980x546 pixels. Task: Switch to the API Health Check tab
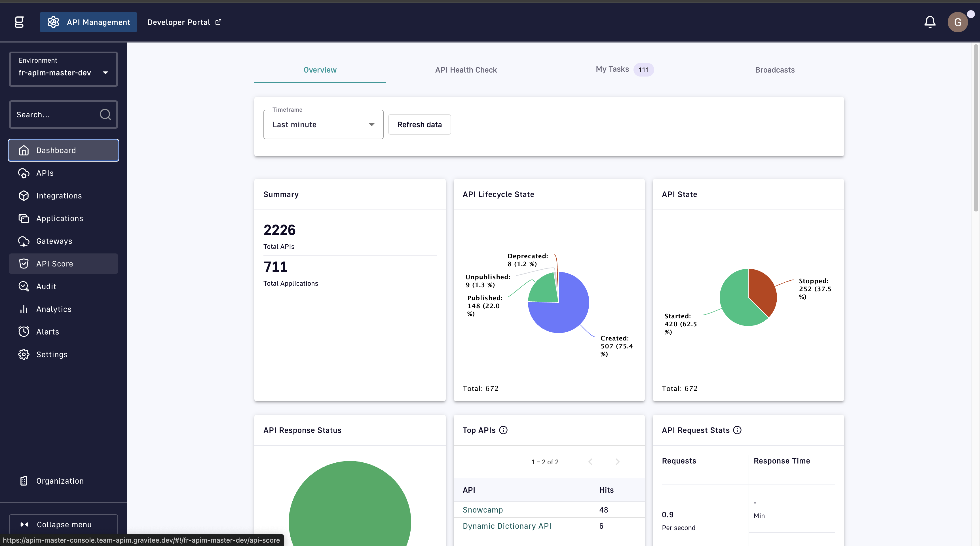[466, 70]
